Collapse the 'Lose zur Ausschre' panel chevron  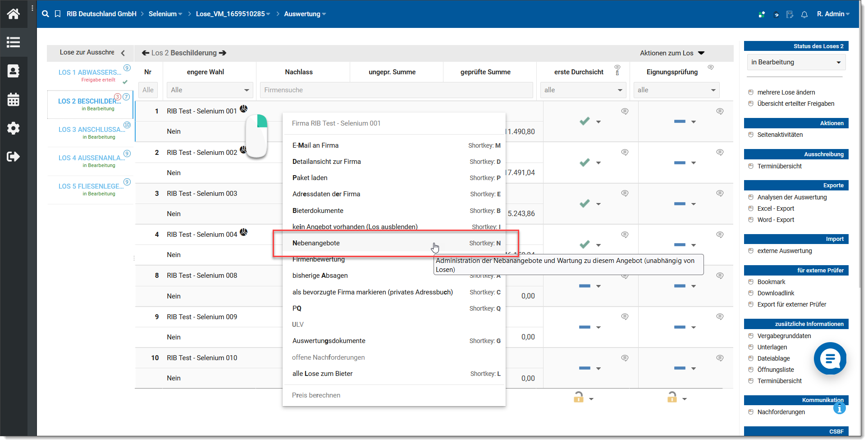123,53
